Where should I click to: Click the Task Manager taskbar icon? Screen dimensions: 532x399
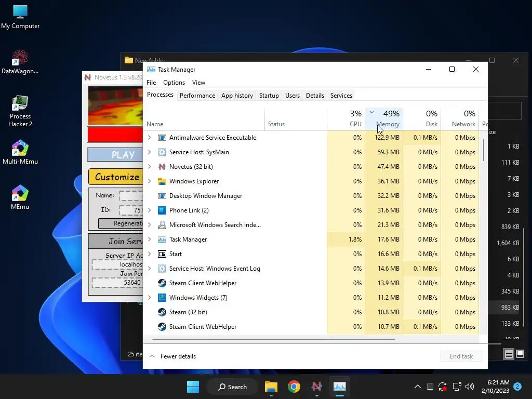(x=340, y=387)
